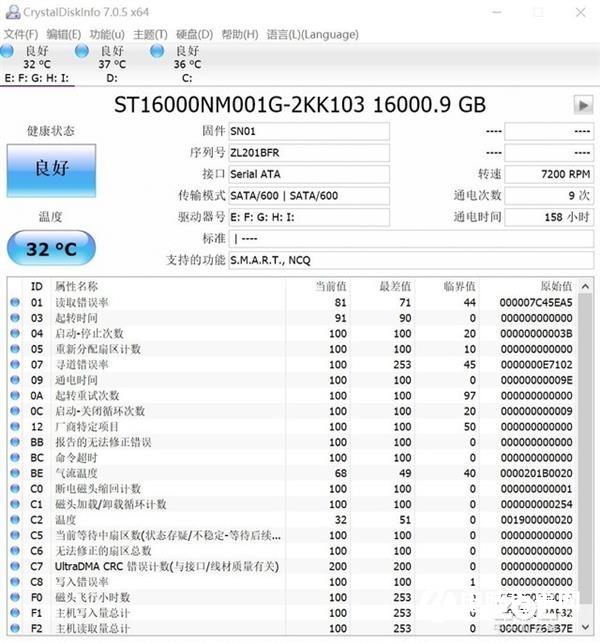This screenshot has width=600, height=643.
Task: Click the 固件 field showing SN01
Action: [x=308, y=131]
